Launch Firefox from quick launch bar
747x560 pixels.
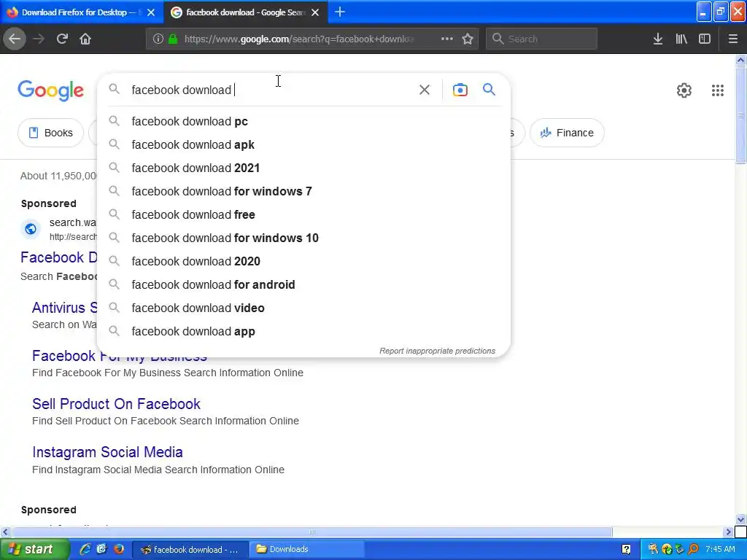[x=119, y=549]
